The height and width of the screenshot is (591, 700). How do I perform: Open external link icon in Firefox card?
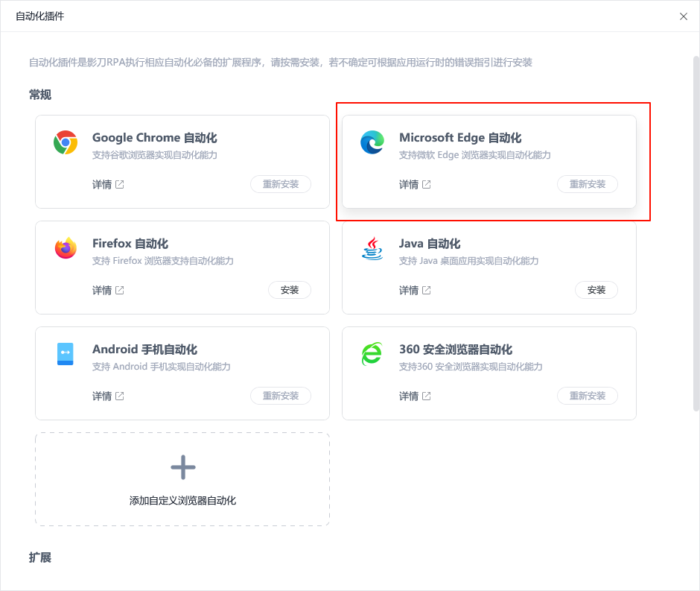point(120,291)
